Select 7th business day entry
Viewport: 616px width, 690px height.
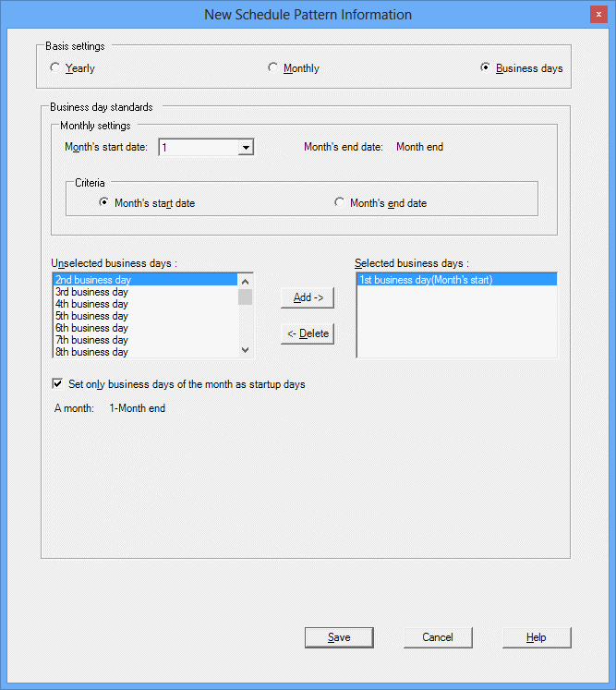(91, 340)
